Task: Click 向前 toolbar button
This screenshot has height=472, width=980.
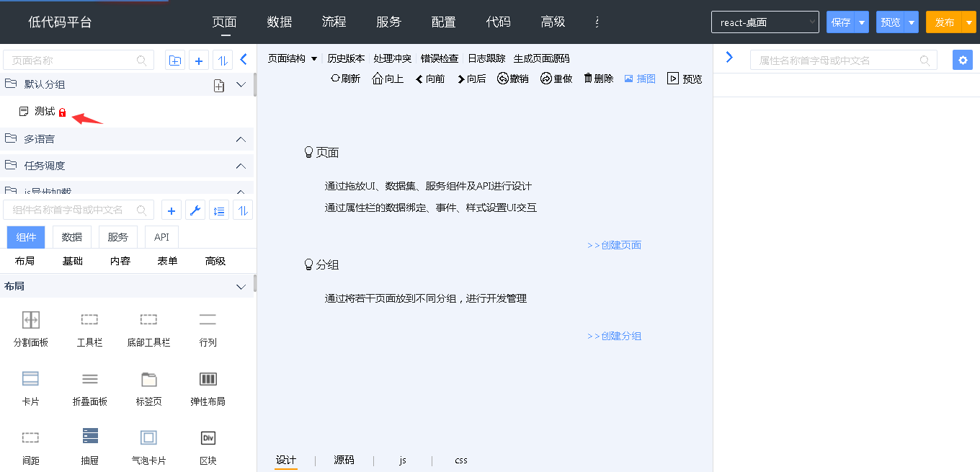Action: [x=430, y=79]
